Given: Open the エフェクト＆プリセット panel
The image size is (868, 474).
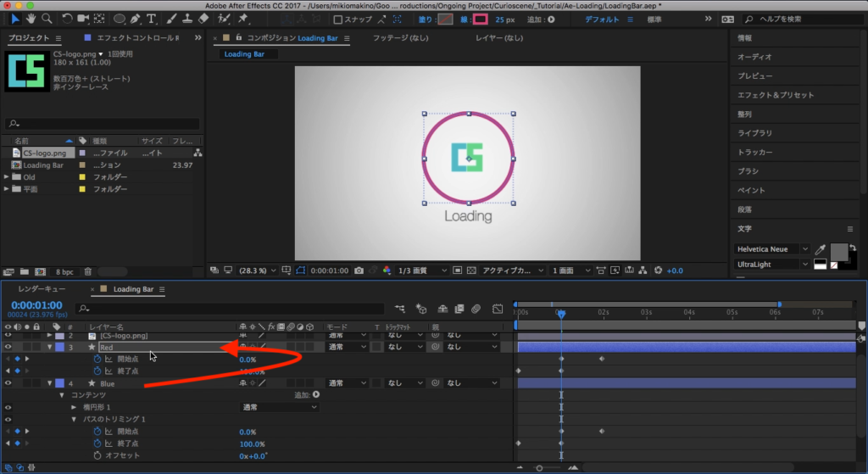Looking at the screenshot, I should pos(776,95).
